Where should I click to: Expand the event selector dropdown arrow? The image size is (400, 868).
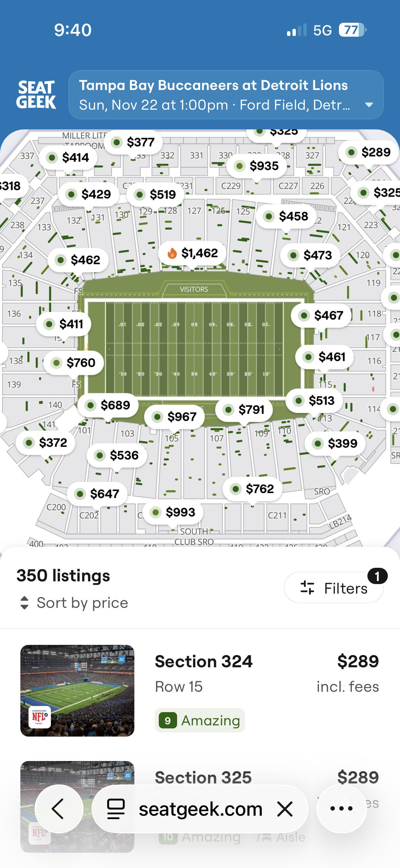[369, 105]
